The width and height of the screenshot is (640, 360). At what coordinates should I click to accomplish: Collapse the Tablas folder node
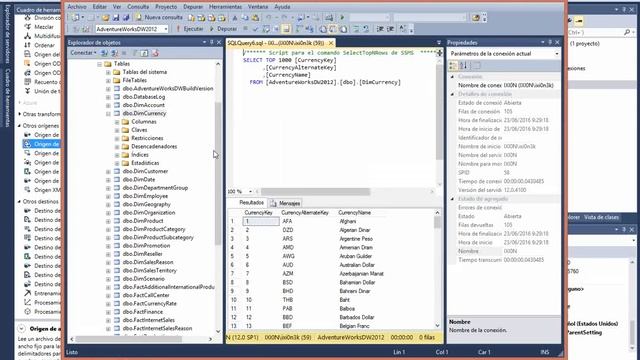click(100, 64)
